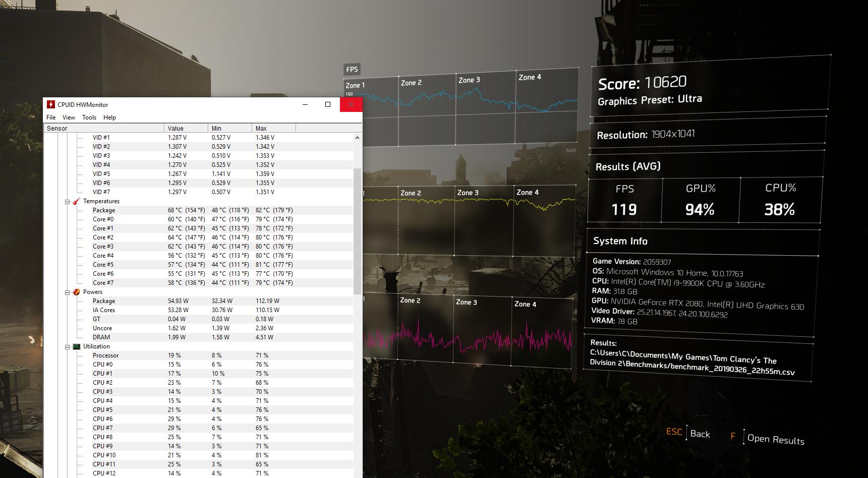This screenshot has width=868, height=478.
Task: Go Back from the benchmark results
Action: (x=700, y=434)
